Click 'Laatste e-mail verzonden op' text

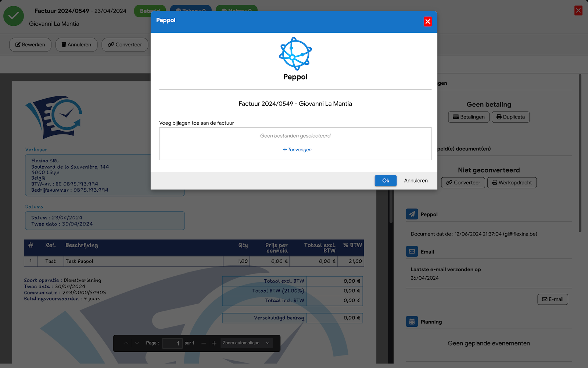(446, 269)
